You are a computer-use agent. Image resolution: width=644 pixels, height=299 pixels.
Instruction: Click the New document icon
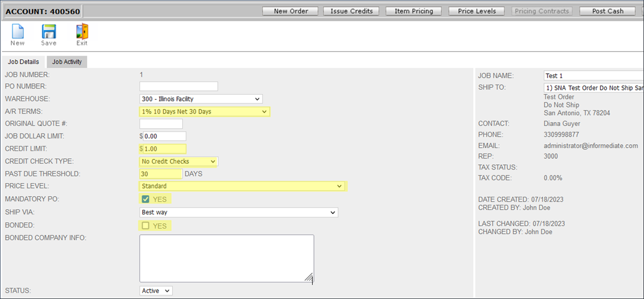pos(17,31)
